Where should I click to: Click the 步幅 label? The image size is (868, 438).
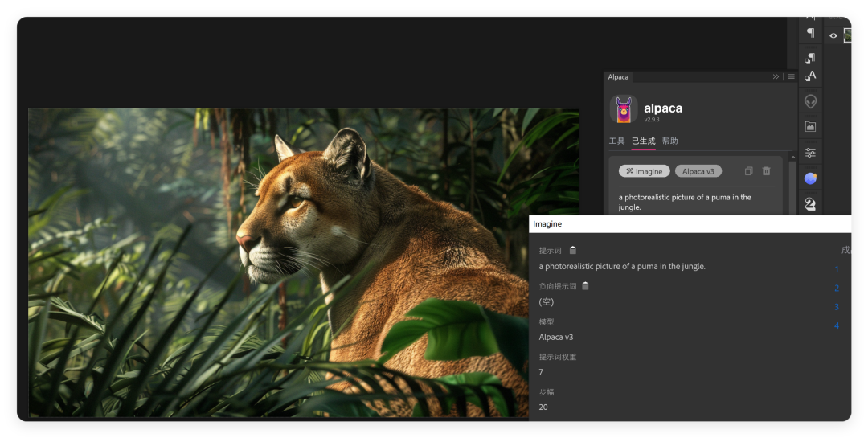(547, 392)
